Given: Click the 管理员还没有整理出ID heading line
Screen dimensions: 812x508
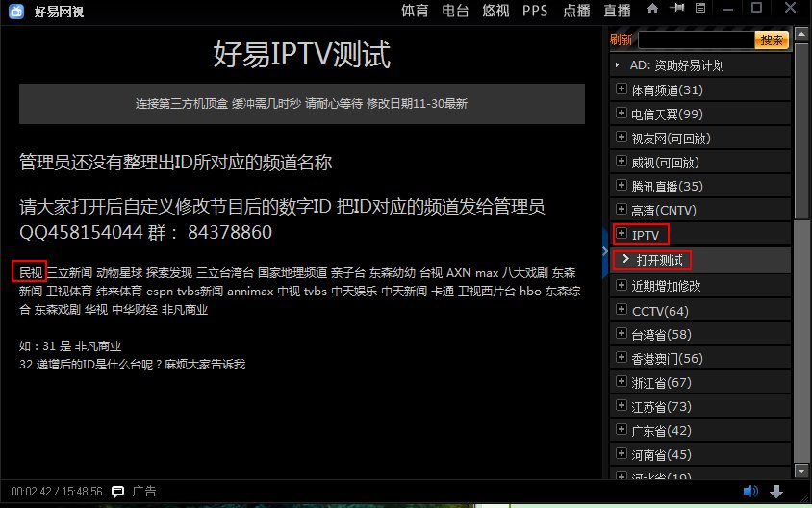Looking at the screenshot, I should (175, 162).
